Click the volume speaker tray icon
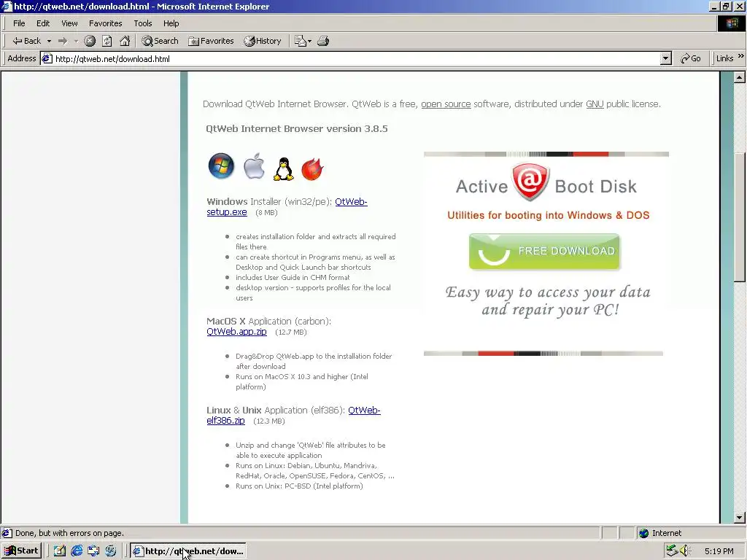747x560 pixels. point(684,551)
